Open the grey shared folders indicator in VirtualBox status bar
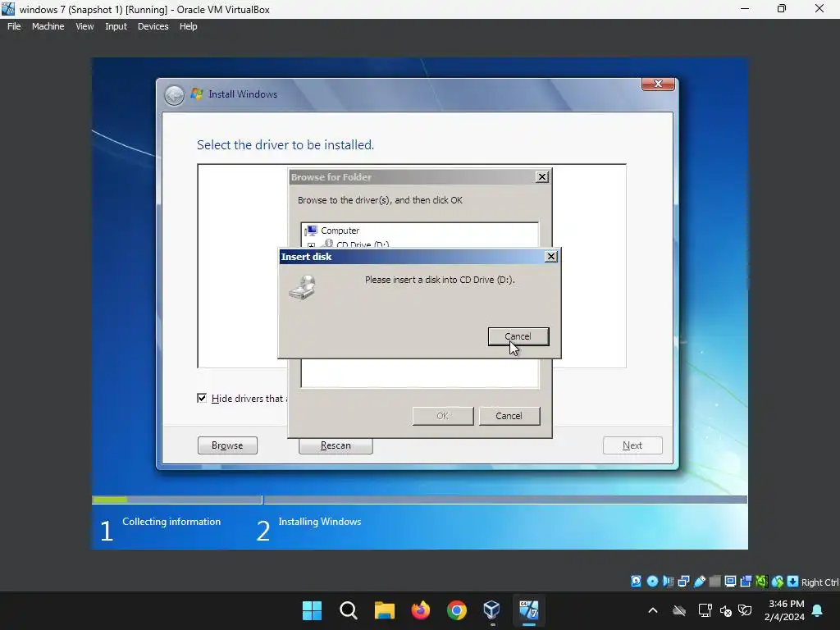 tap(714, 582)
